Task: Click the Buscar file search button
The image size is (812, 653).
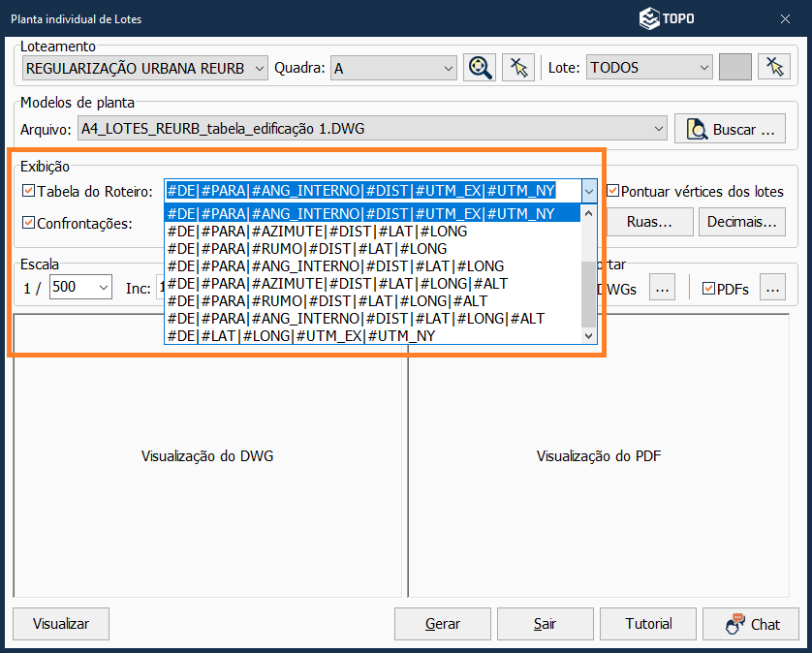Action: [x=731, y=128]
